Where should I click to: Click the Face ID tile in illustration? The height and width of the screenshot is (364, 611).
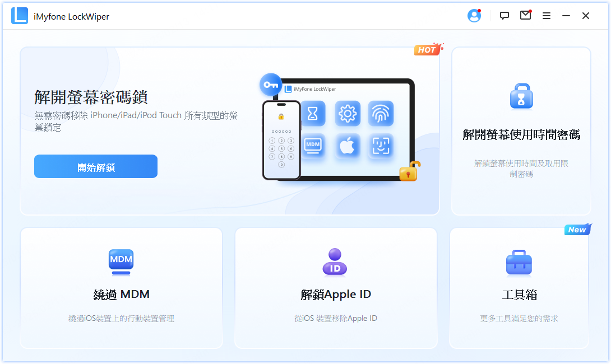(x=381, y=146)
